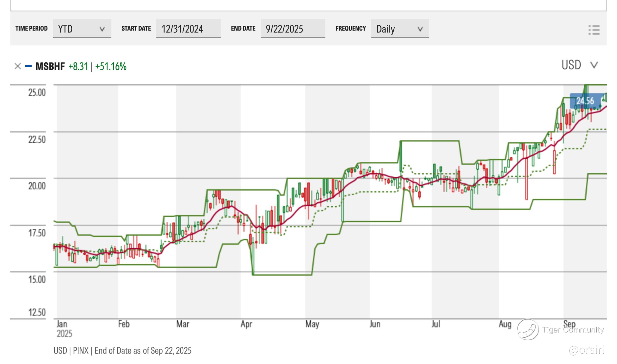Open the chart options list icon

click(x=594, y=30)
